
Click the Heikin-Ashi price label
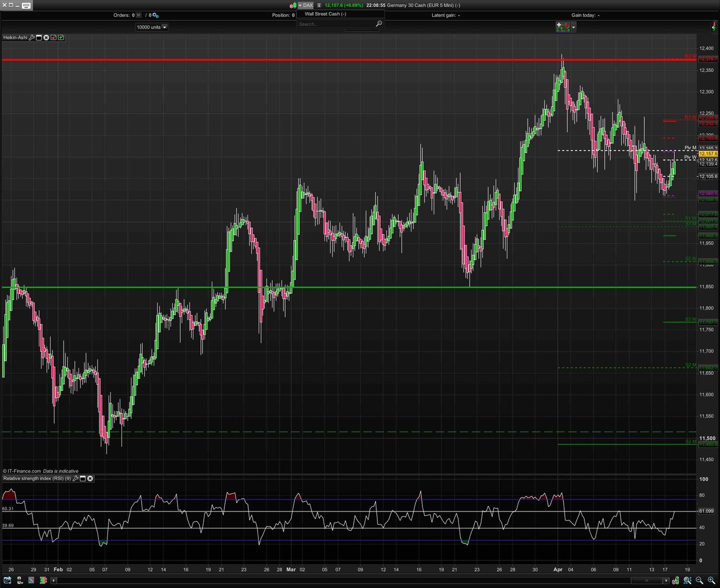(x=15, y=38)
